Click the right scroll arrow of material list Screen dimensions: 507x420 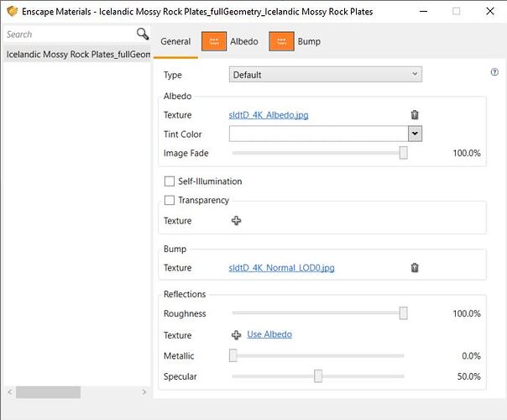pos(144,392)
